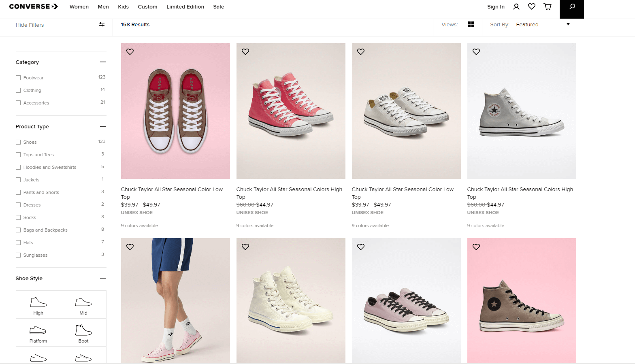Check the Footwear category filter

[18, 78]
